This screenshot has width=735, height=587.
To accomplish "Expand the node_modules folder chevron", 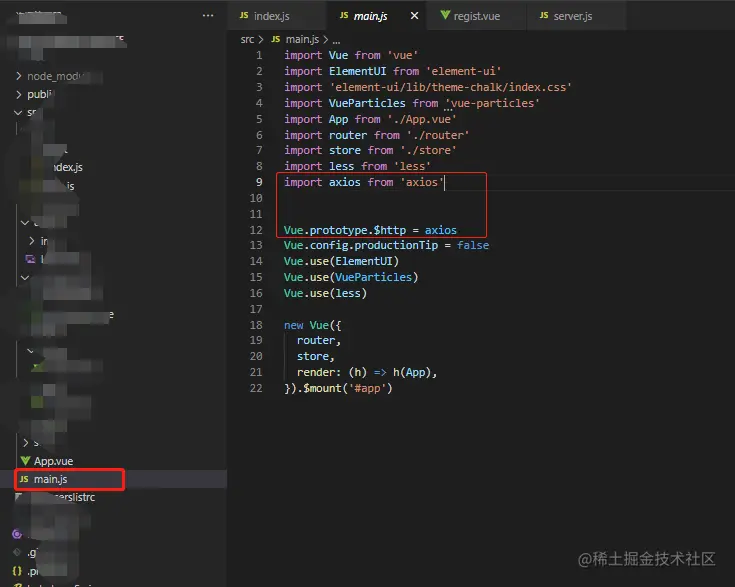I will 19,76.
